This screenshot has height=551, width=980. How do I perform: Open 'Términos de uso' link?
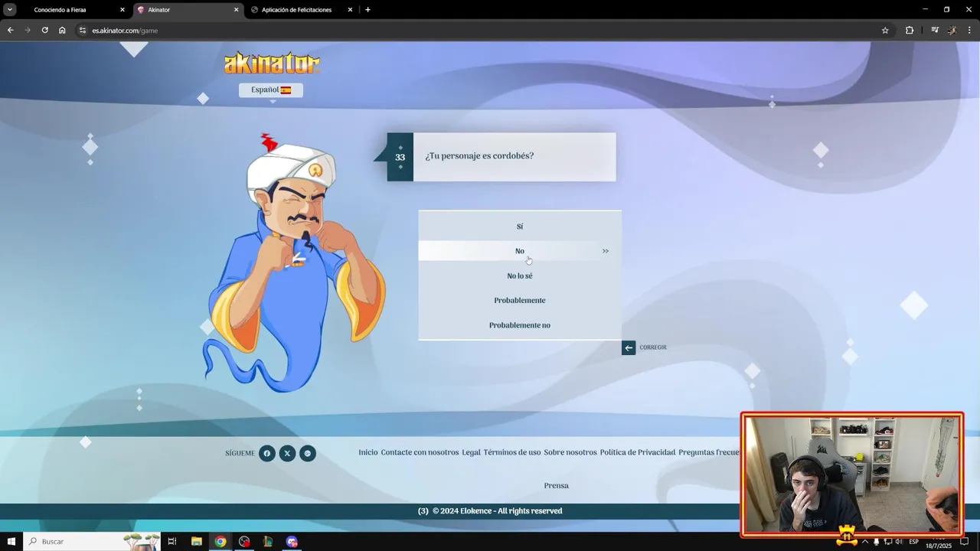[512, 452]
